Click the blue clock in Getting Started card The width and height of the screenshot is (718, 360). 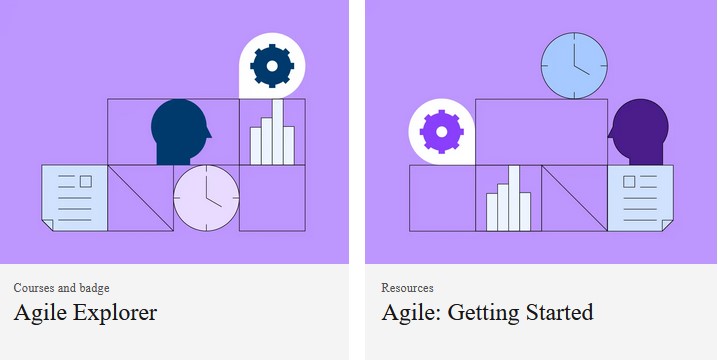574,65
